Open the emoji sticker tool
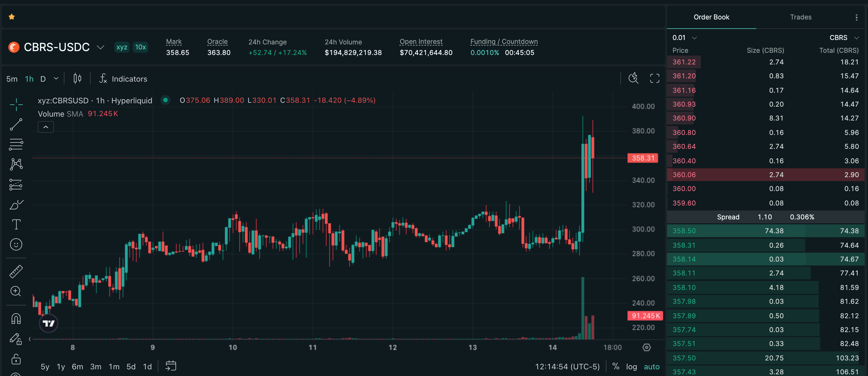 (x=16, y=244)
